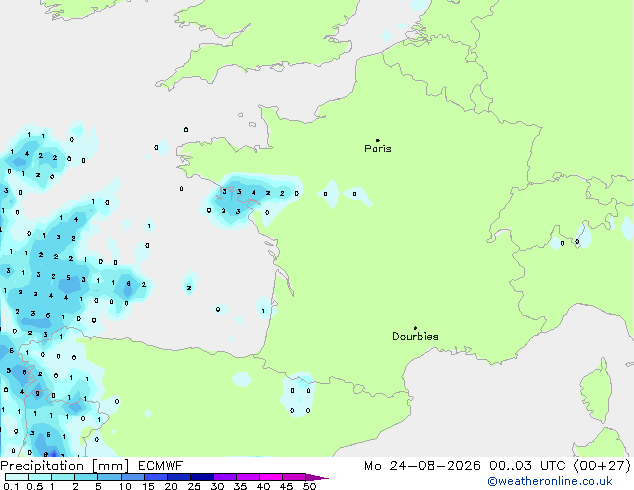
Task: Click the weatheronline.co.uk copyright link
Action: 550,481
